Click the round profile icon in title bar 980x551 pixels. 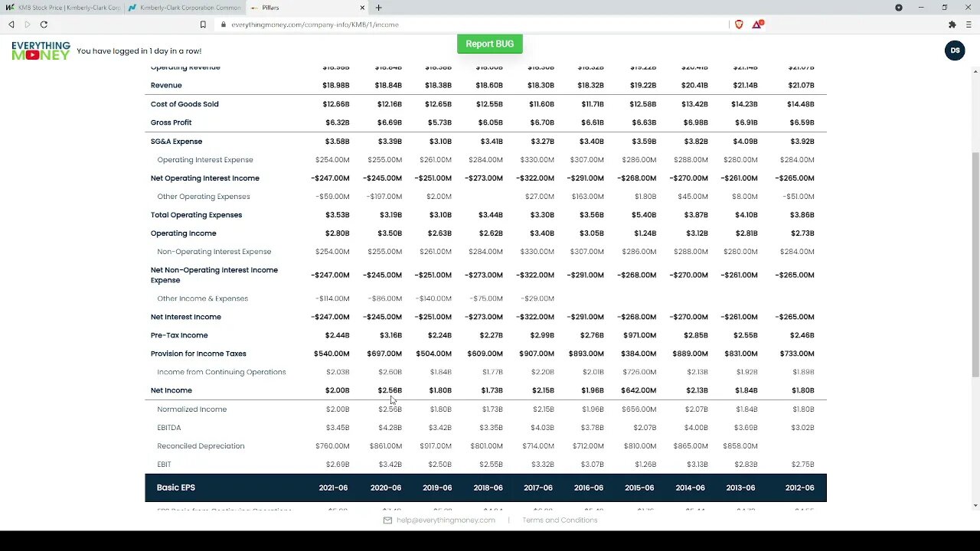(x=899, y=8)
